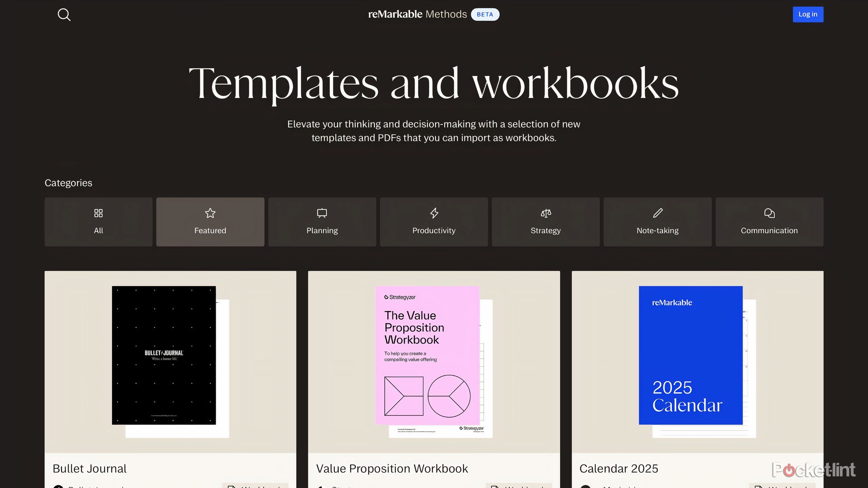Screen dimensions: 868x488
Task: Select the Strategy scales icon
Action: [546, 213]
